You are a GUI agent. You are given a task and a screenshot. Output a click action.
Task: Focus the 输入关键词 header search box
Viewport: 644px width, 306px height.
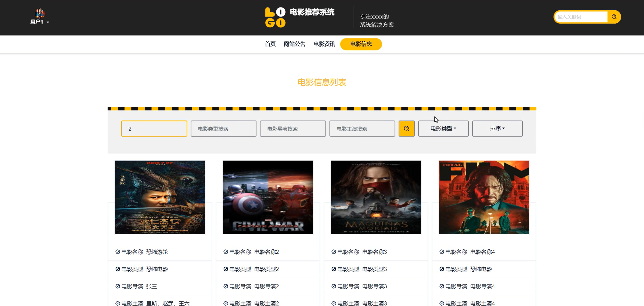coord(581,17)
